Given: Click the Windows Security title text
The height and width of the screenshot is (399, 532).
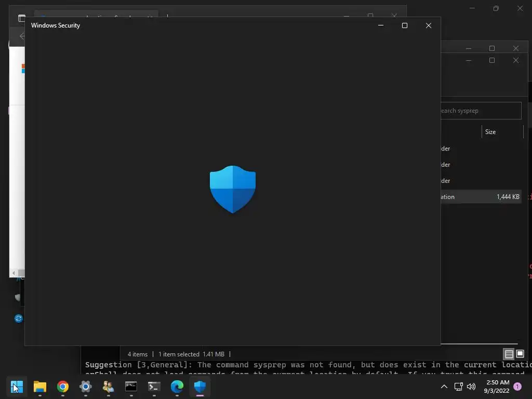Looking at the screenshot, I should click(x=56, y=25).
